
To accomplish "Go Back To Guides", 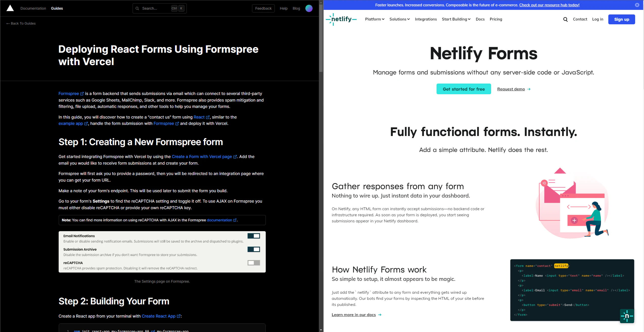I will tap(21, 23).
